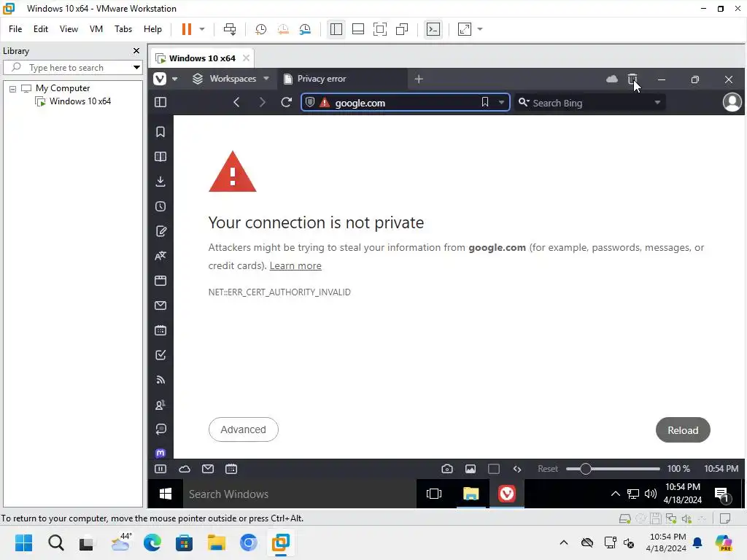The image size is (747, 560).
Task: Click the not-secure warning badge in address bar
Action: pyautogui.click(x=325, y=102)
